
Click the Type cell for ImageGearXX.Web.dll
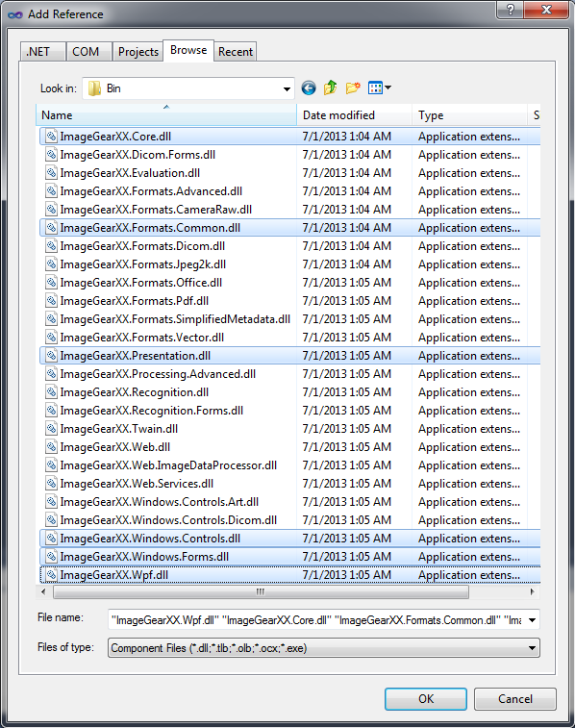469,447
